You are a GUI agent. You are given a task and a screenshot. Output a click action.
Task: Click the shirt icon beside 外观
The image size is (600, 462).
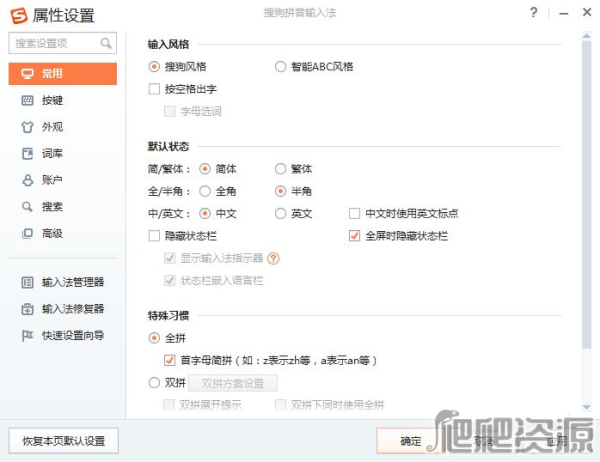tap(27, 127)
